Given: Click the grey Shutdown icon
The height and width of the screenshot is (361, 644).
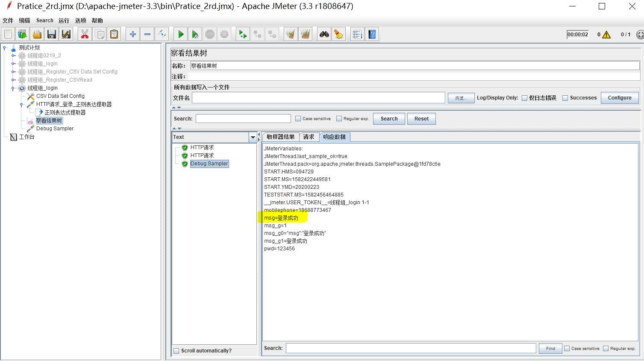Looking at the screenshot, I should (224, 34).
